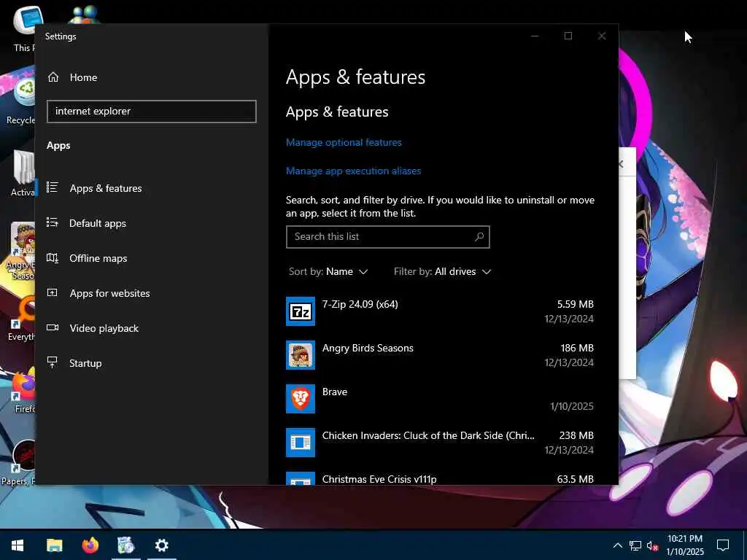Show hidden system tray icons
This screenshot has height=560, width=747.
(617, 545)
